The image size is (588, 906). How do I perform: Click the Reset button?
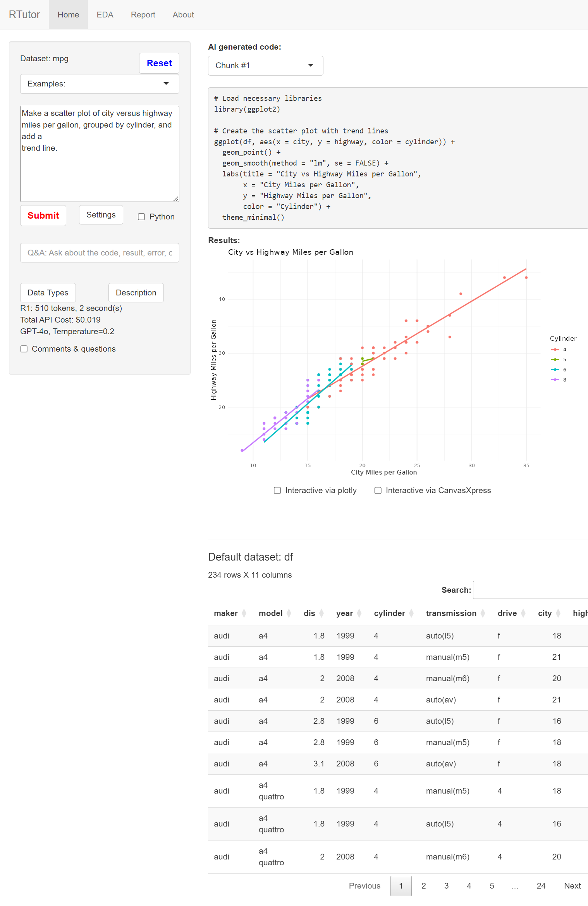(159, 63)
